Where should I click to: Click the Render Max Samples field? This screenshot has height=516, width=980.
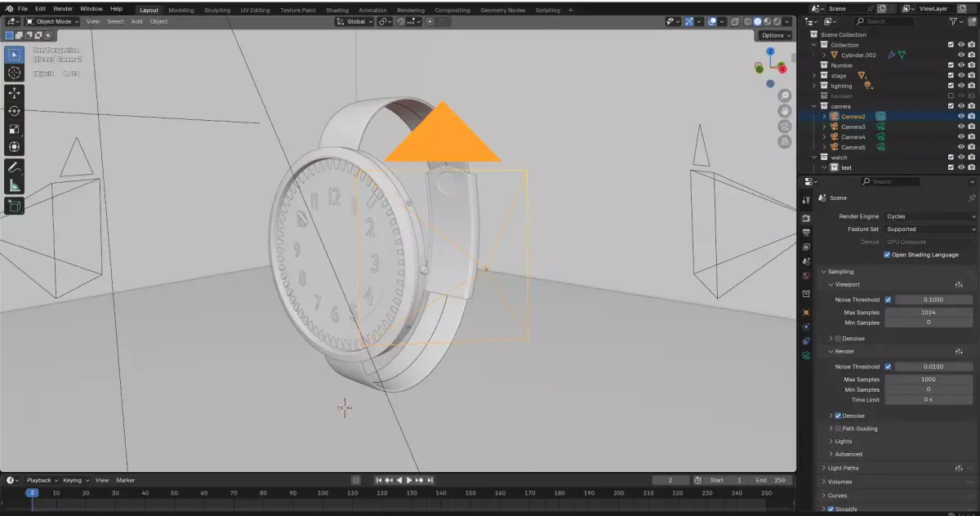pyautogui.click(x=929, y=380)
